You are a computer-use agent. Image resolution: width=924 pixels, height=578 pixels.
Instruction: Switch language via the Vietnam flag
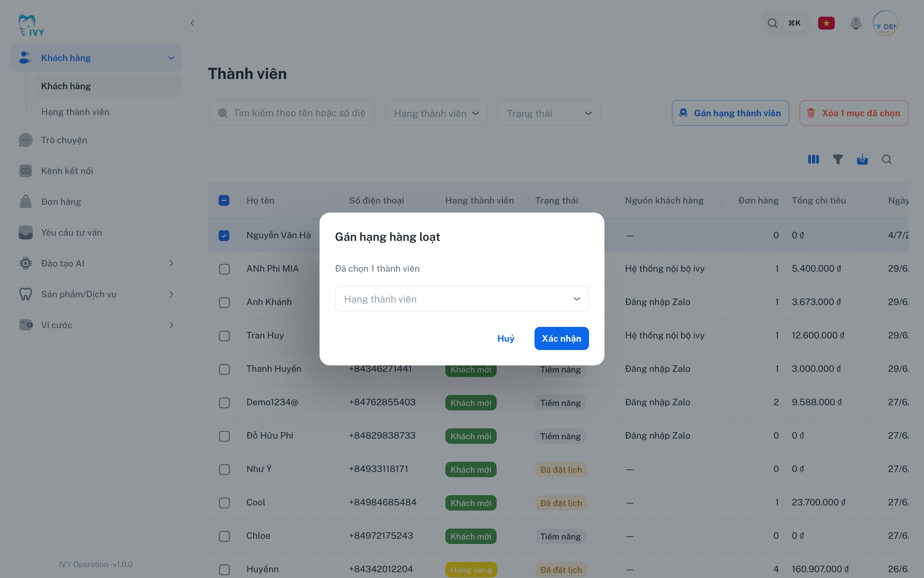tap(826, 23)
